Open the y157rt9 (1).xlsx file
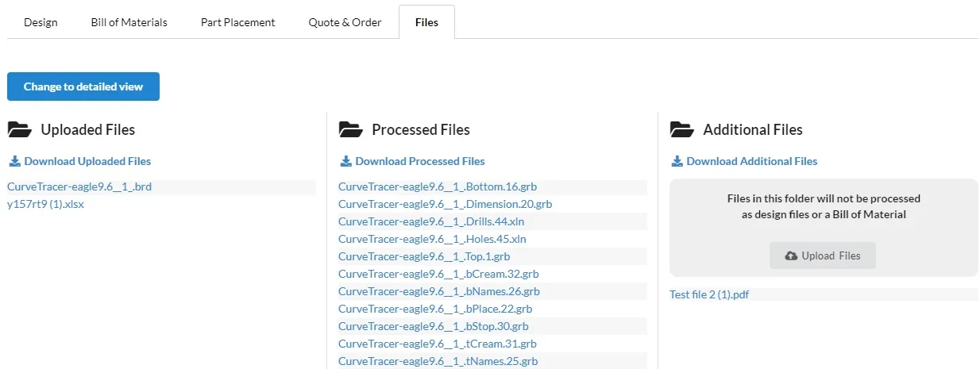Viewport: 980px width, 369px height. tap(46, 204)
